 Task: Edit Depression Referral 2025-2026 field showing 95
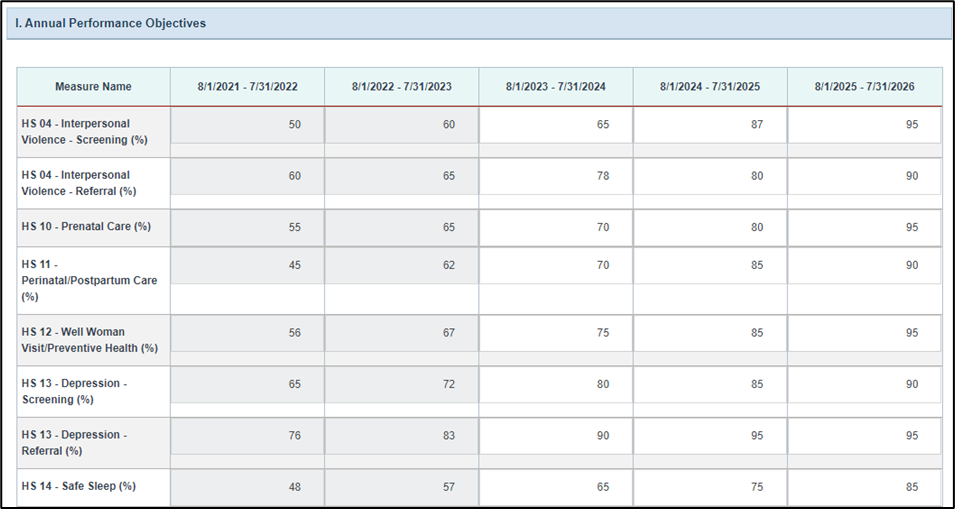coord(864,436)
